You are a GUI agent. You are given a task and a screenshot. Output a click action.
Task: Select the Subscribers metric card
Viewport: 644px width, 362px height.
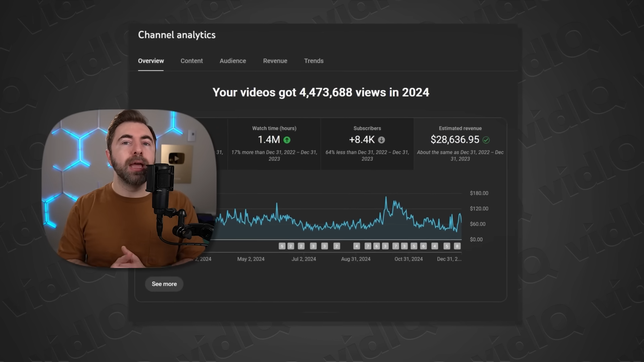click(367, 143)
